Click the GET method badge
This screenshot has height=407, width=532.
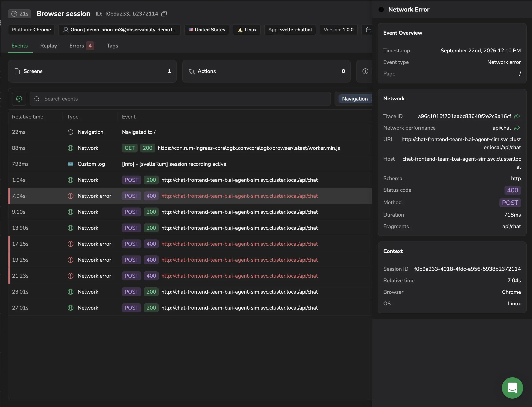pos(130,148)
